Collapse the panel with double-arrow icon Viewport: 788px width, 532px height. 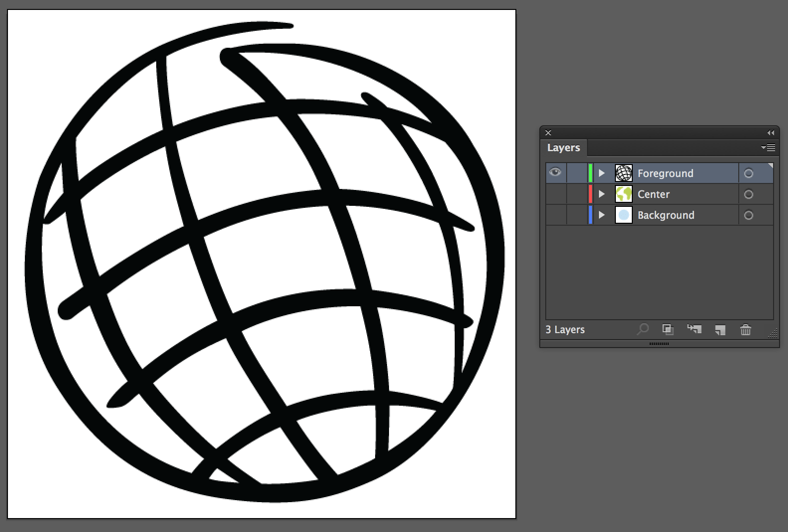coord(771,133)
